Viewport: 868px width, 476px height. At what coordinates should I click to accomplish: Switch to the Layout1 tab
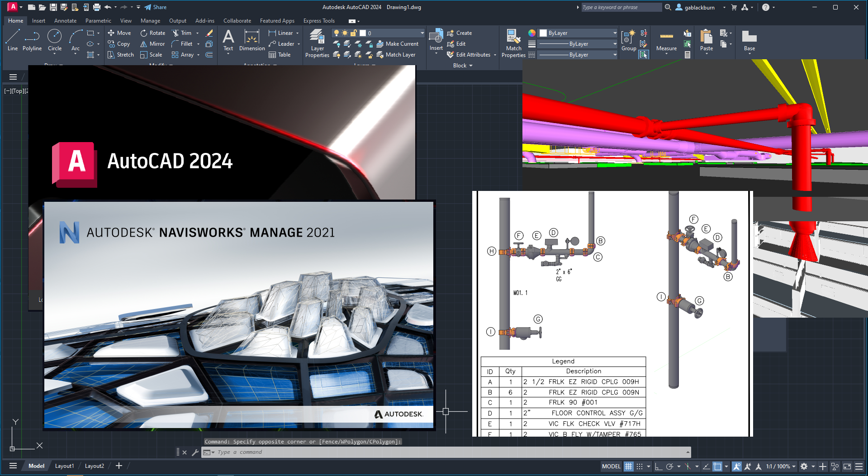(x=64, y=466)
